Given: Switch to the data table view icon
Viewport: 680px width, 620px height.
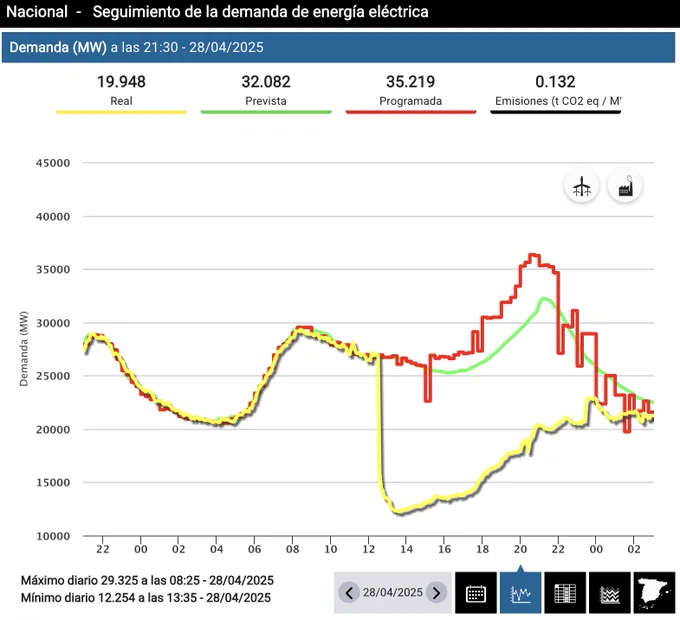Looking at the screenshot, I should click(565, 593).
